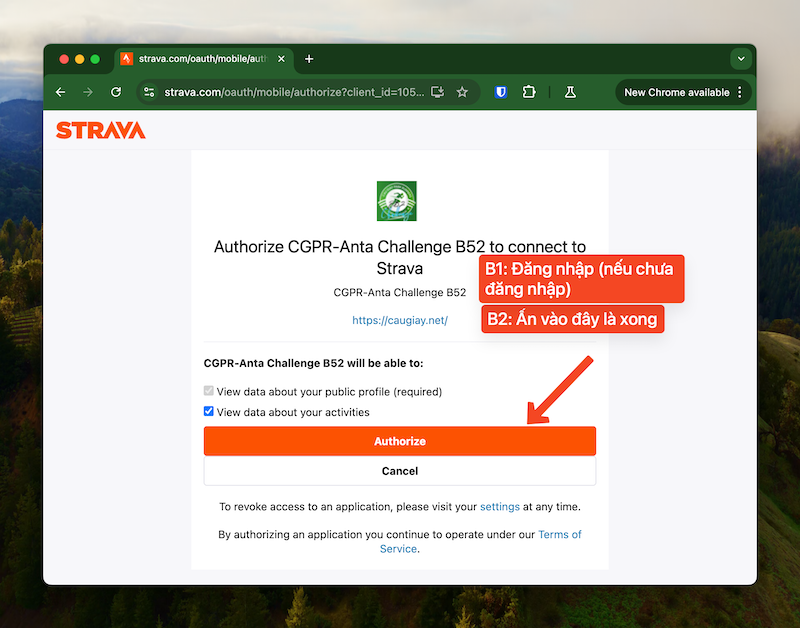Go back with the browser back arrow

[x=61, y=92]
